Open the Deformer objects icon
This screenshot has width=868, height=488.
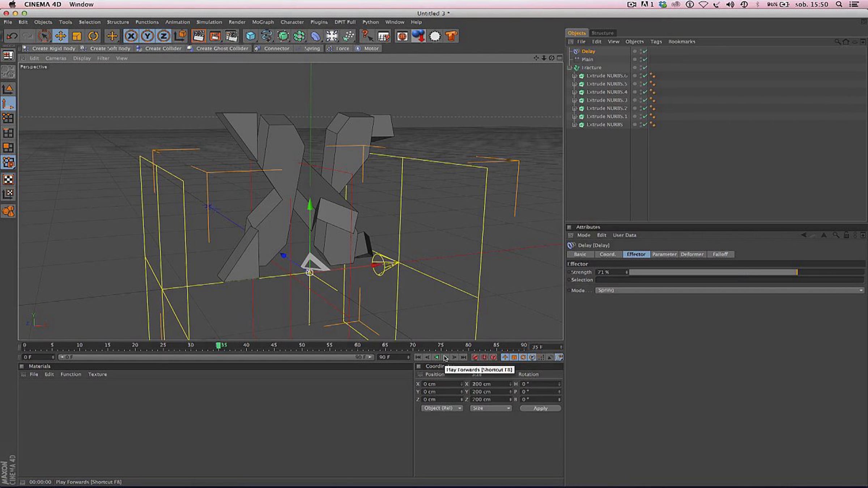[x=315, y=36]
